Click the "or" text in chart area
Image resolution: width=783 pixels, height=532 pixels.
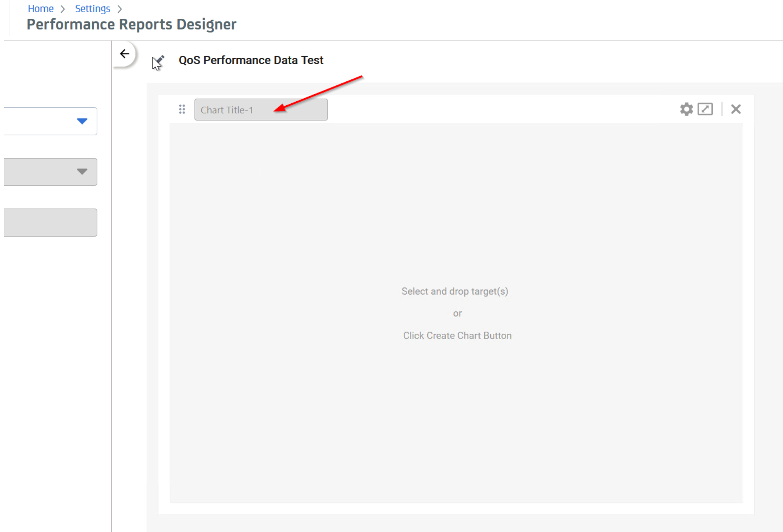457,314
